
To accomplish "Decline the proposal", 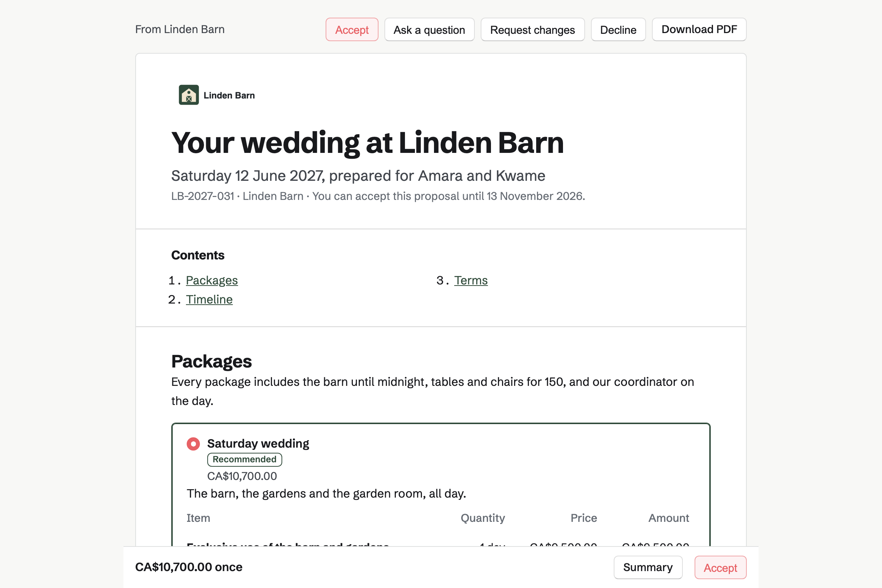I will coord(618,30).
